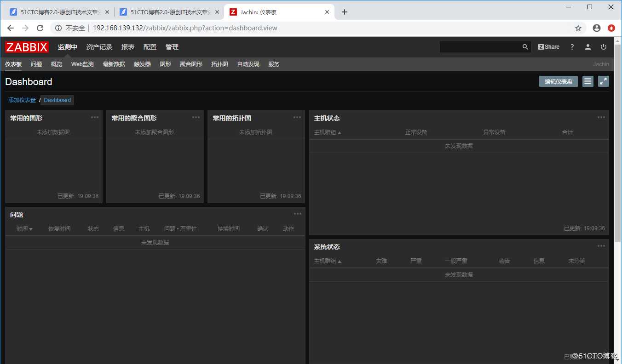
Task: Open the 常用的图形 widget menu dots
Action: coord(95,117)
